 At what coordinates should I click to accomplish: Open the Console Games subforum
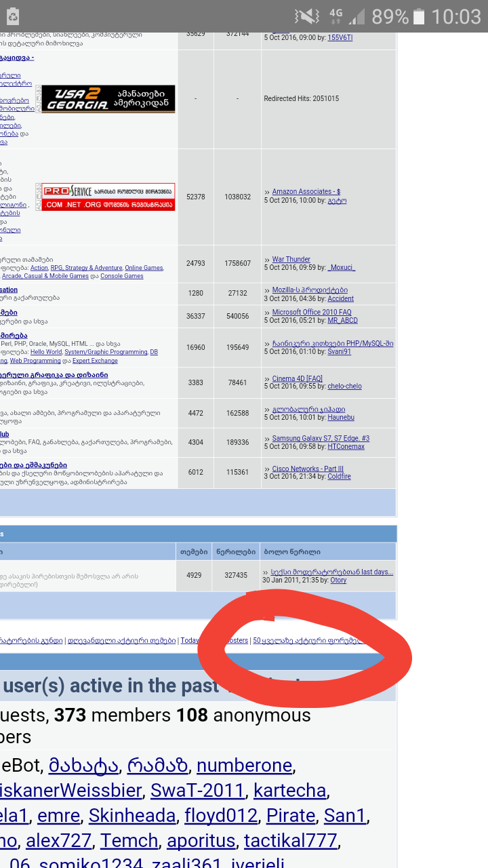pyautogui.click(x=122, y=276)
